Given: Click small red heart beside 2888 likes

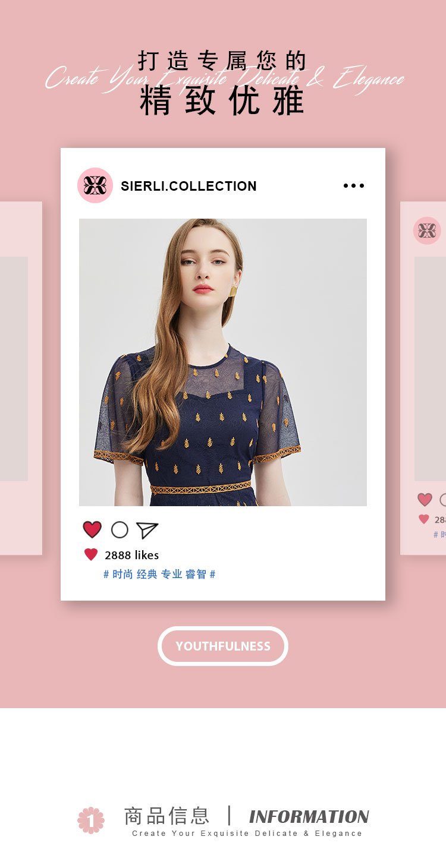Looking at the screenshot, I should click(x=91, y=555).
